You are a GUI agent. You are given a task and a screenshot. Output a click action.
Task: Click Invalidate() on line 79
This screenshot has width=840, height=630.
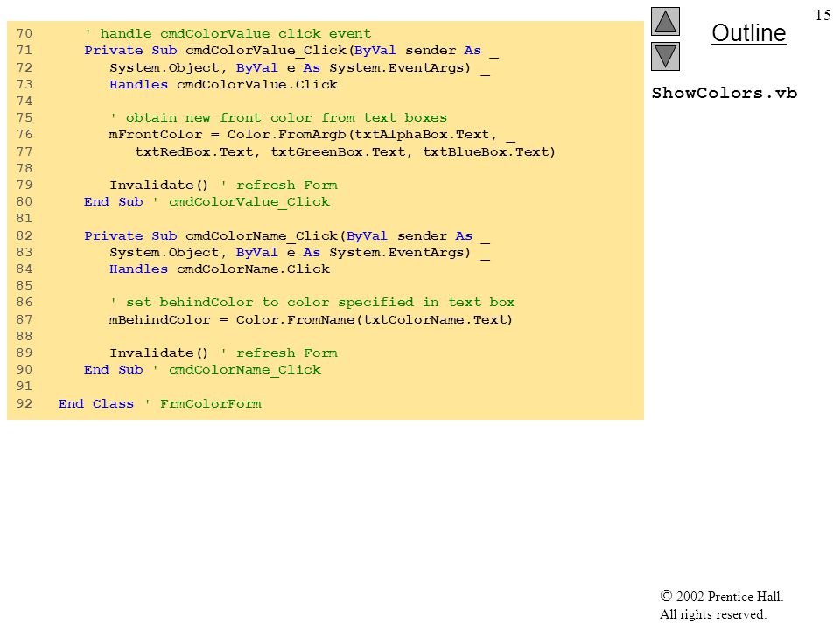(158, 185)
